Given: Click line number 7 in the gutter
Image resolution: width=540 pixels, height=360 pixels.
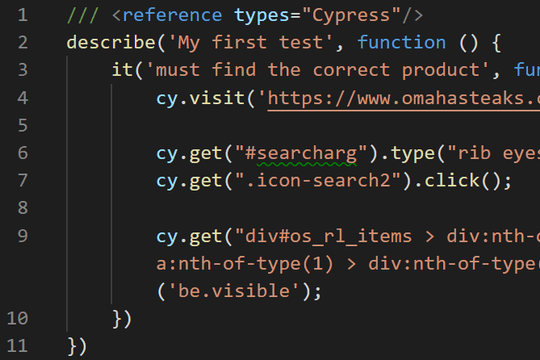Looking at the screenshot, I should pyautogui.click(x=23, y=181).
